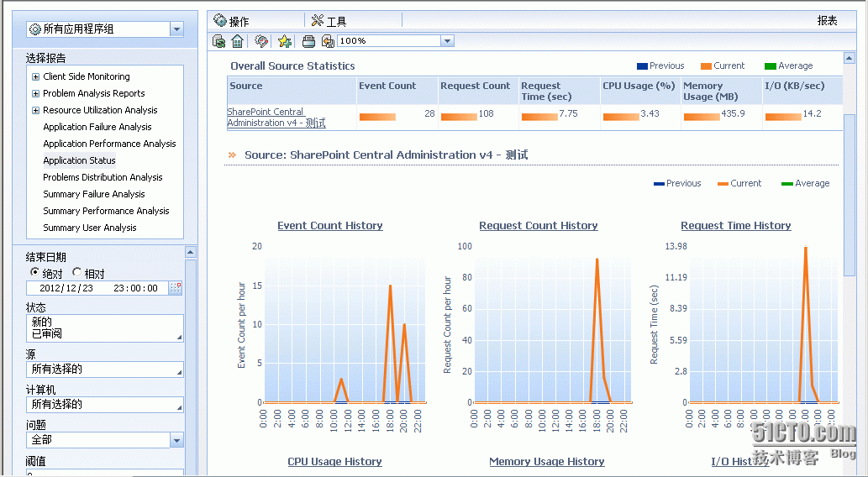This screenshot has width=868, height=477.
Task: Select Summary Performance Analysis report
Action: click(106, 211)
